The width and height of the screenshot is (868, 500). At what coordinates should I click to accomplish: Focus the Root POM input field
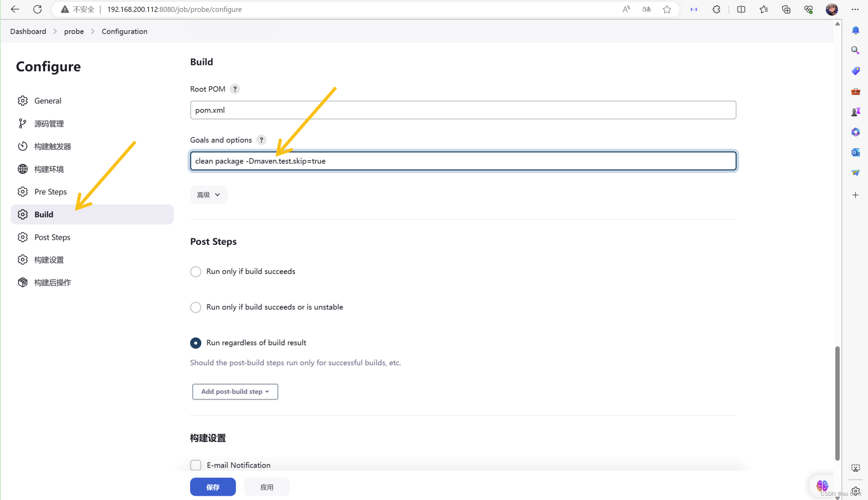point(463,110)
